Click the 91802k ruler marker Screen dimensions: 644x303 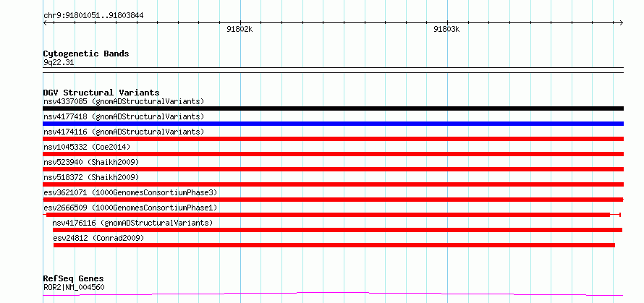coord(240,30)
